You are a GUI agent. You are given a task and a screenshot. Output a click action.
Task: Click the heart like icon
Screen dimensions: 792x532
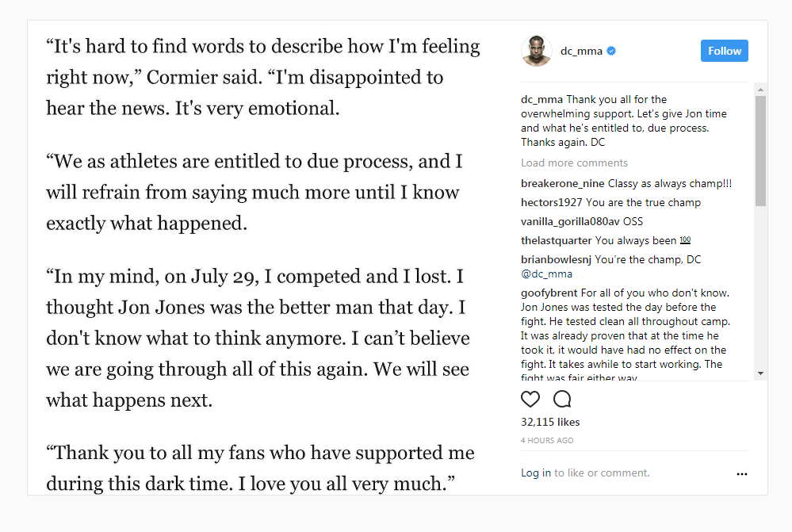tap(530, 399)
